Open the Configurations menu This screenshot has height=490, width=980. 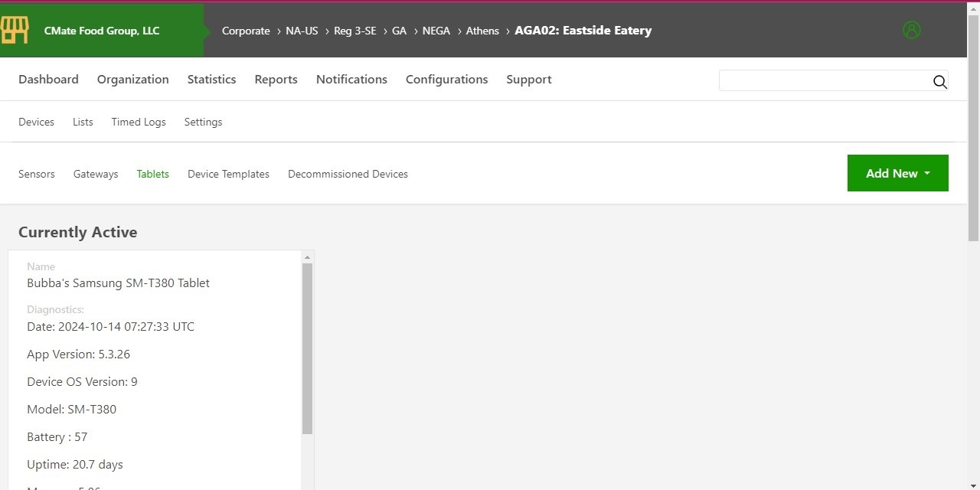click(446, 80)
